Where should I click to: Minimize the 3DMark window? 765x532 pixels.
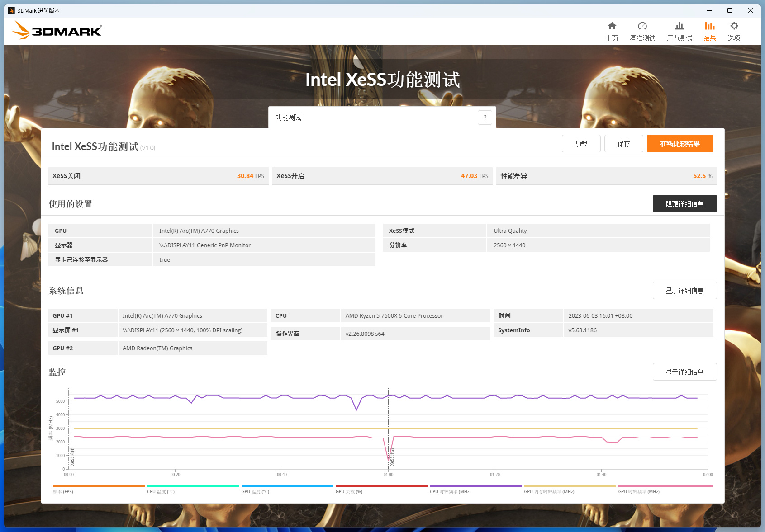coord(709,10)
